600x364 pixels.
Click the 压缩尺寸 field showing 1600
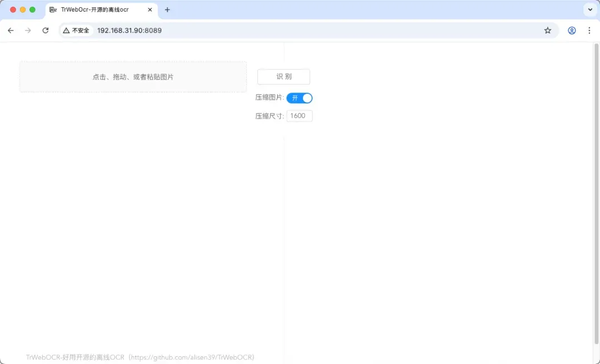299,116
